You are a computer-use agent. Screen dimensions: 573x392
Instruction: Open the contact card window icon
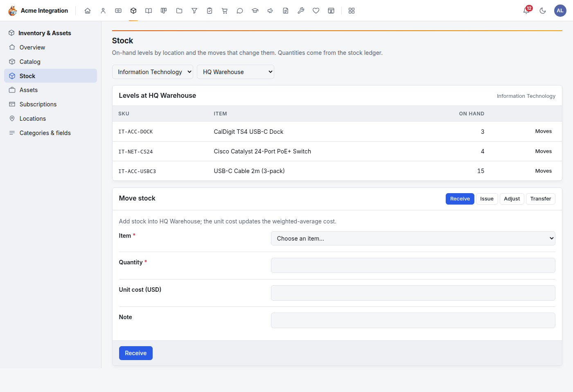pyautogui.click(x=331, y=11)
